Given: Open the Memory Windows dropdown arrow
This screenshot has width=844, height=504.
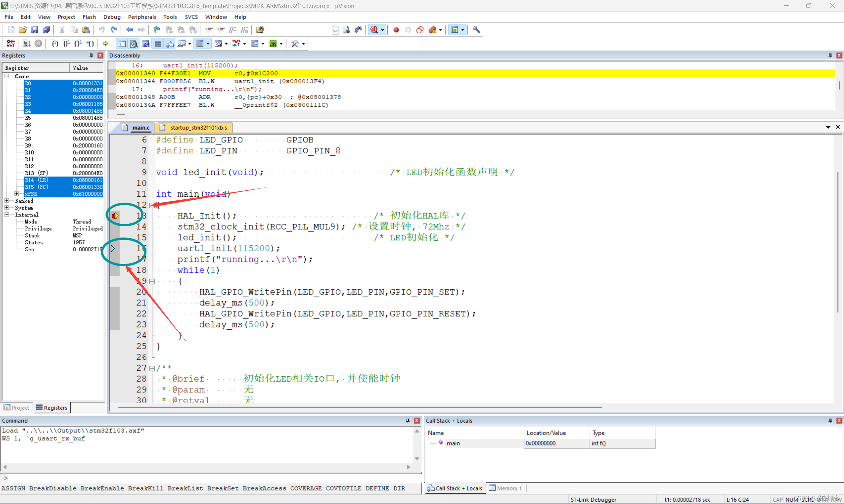Looking at the screenshot, I should tap(208, 44).
